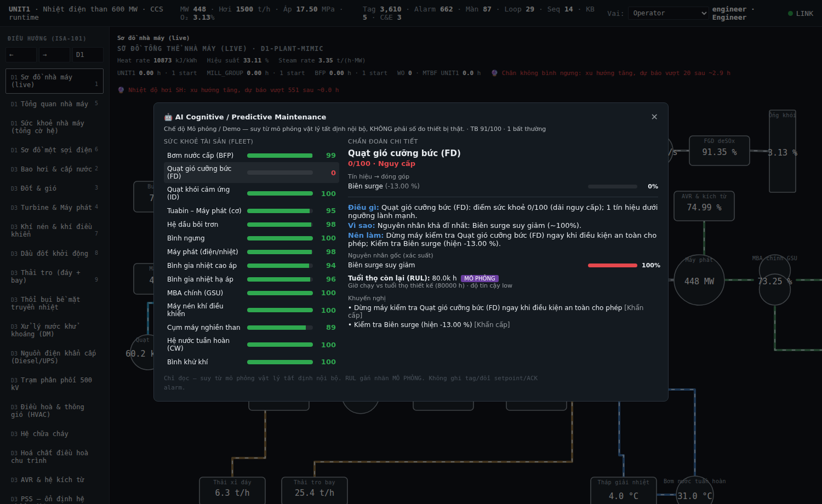Image resolution: width=822 pixels, height=504 pixels.
Task: Go to Hệ chữa cháy display
Action: [54, 434]
